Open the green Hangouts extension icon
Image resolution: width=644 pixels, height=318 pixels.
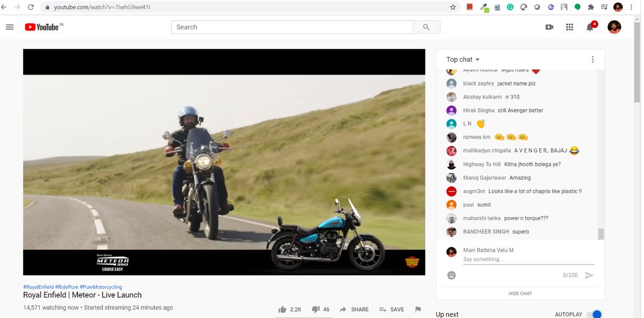pos(577,7)
